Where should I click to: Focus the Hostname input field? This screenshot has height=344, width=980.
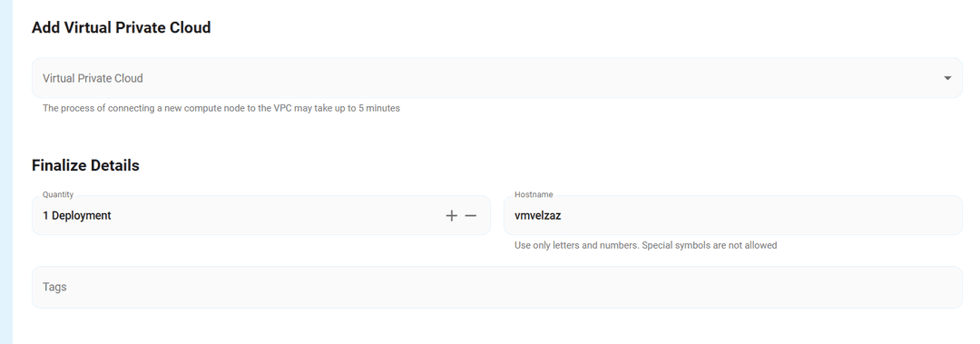click(x=732, y=215)
